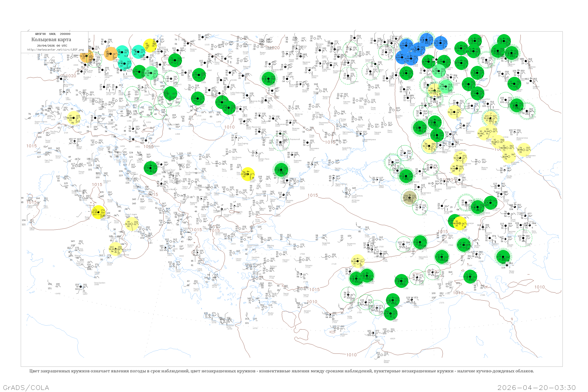Select the QBSF98 UAOL 200000 header code
This screenshot has height=392, width=588.
pos(53,34)
